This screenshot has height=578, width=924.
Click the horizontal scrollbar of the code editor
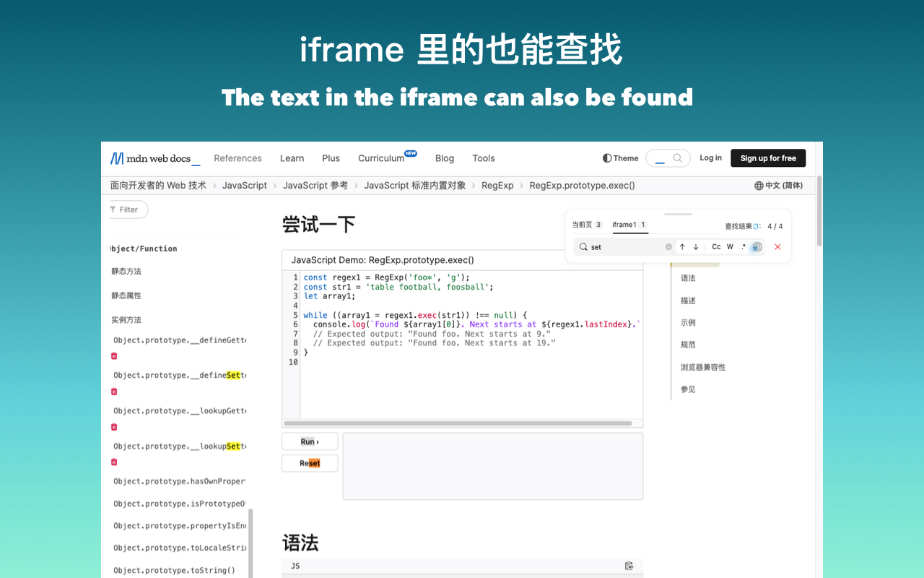[x=458, y=423]
